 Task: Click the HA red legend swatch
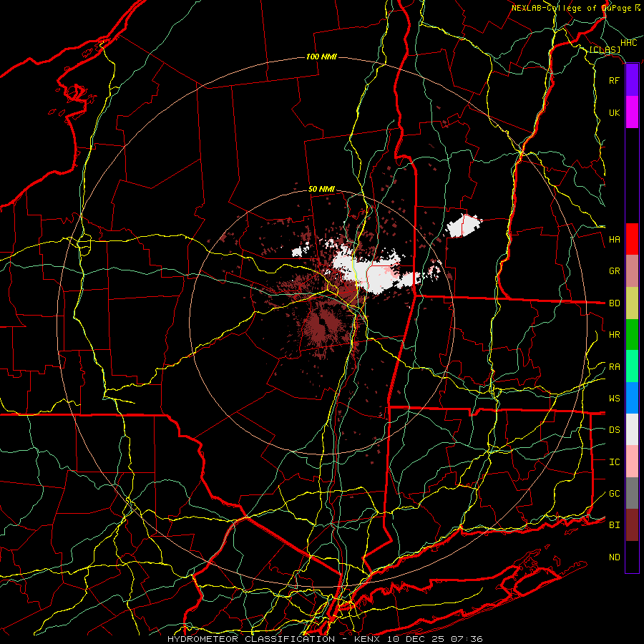(632, 239)
